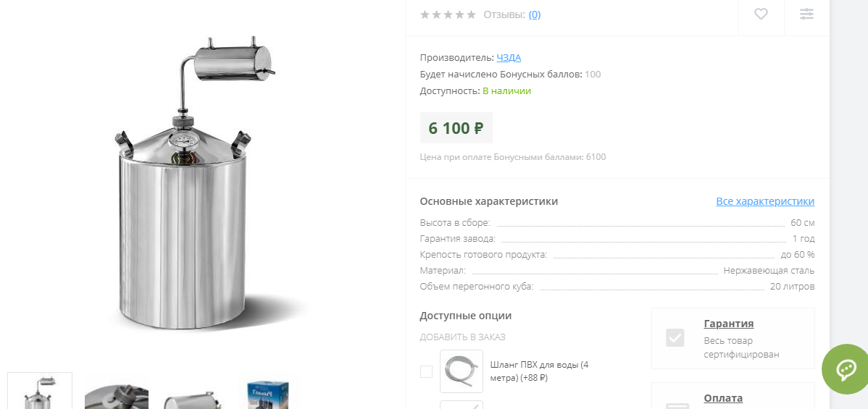Image resolution: width=868 pixels, height=409 pixels.
Task: Select the first still thumbnail
Action: click(40, 391)
